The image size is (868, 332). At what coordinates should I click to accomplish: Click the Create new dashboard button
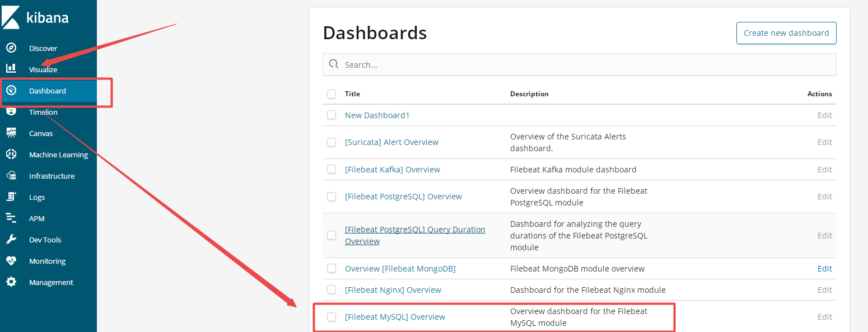[786, 33]
